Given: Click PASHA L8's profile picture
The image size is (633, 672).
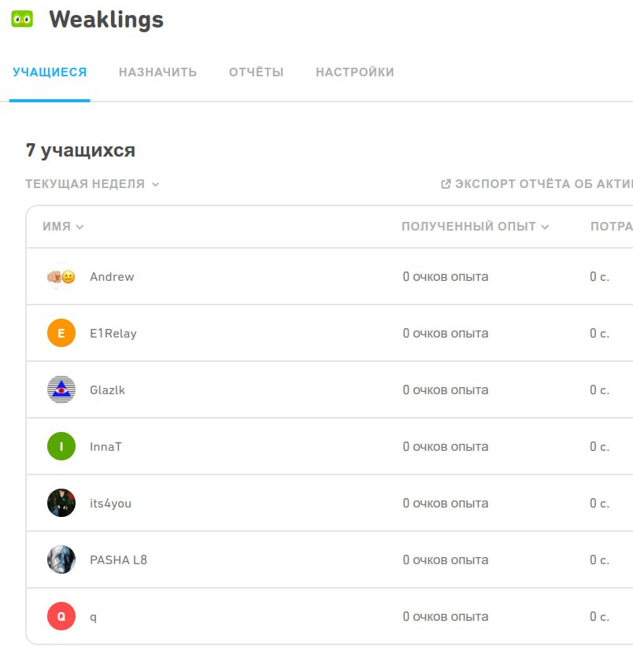Looking at the screenshot, I should coord(61,560).
